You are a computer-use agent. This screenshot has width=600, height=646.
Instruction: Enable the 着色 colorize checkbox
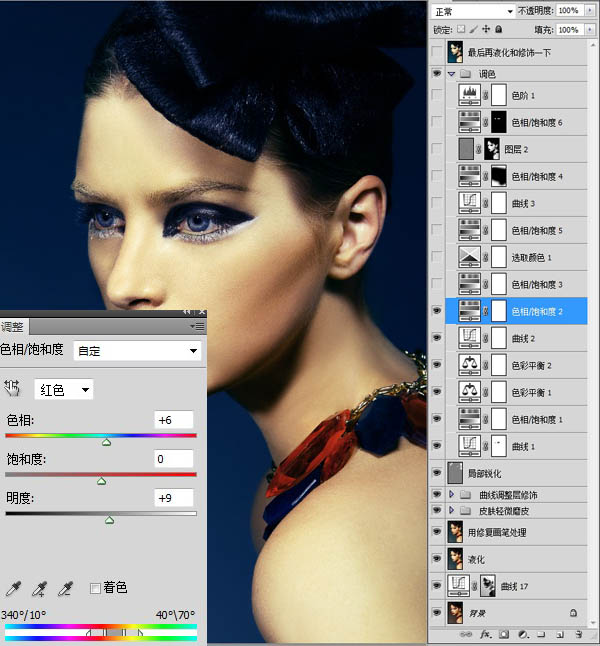(96, 588)
